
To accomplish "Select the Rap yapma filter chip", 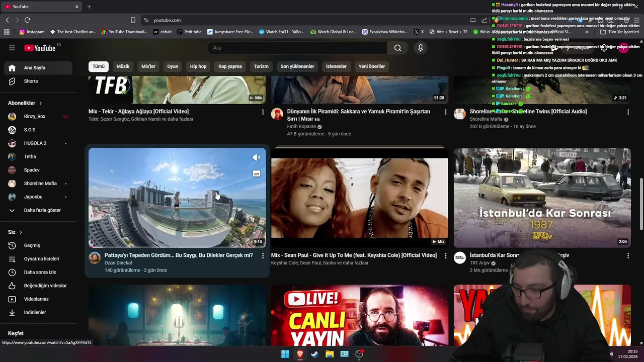I will 230,66.
